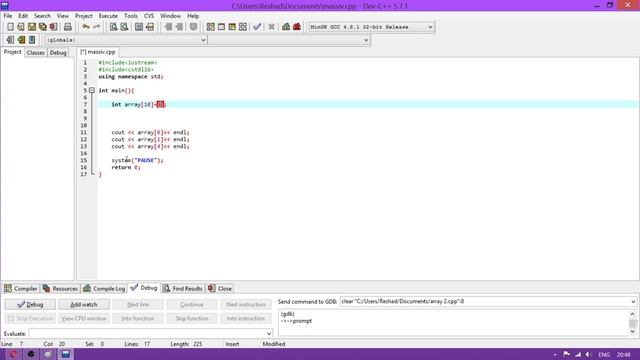This screenshot has width=640, height=360.
Task: Expand the Send command to GDB dropdown
Action: click(633, 302)
